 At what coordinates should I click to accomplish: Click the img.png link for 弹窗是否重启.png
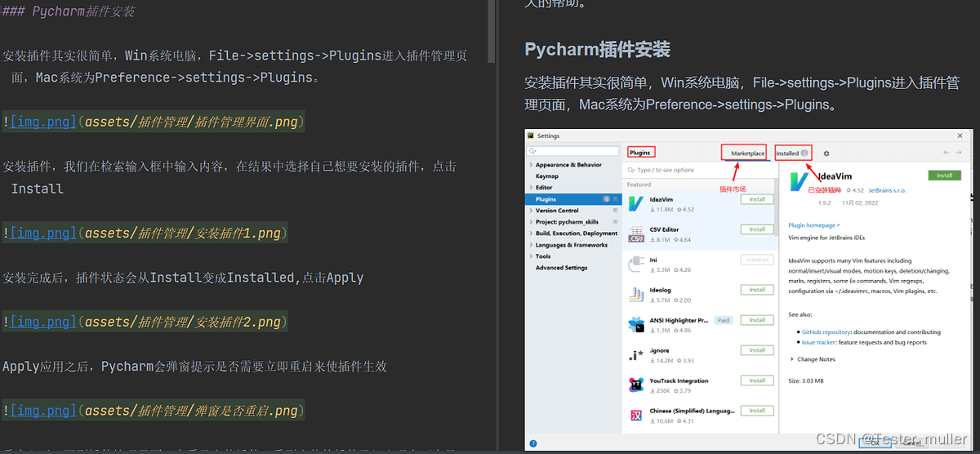pyautogui.click(x=42, y=411)
